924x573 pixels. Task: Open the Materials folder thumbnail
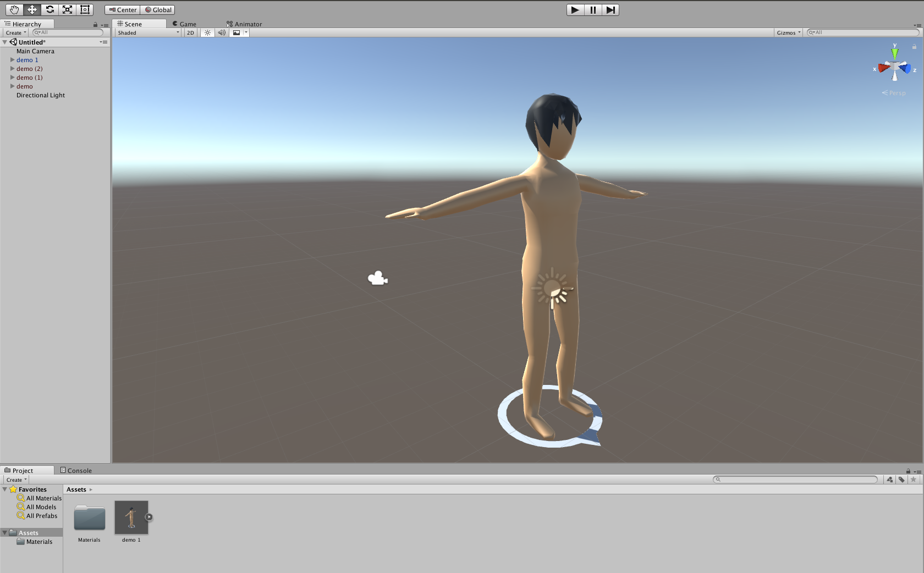(x=90, y=517)
